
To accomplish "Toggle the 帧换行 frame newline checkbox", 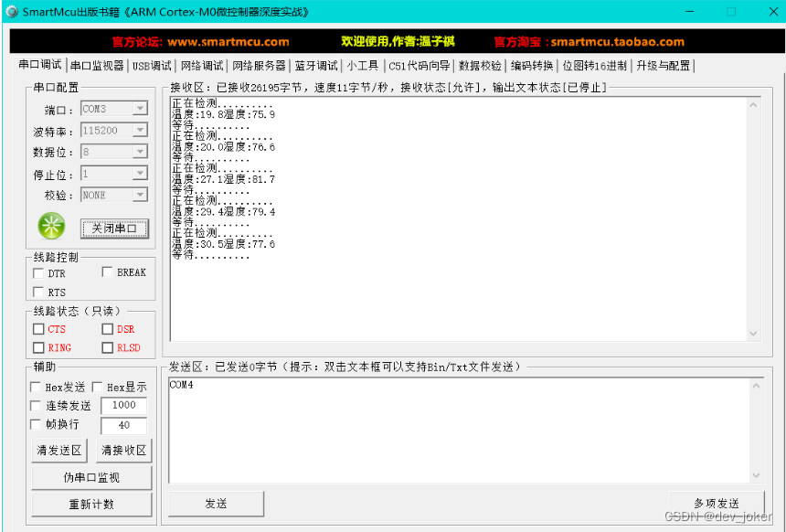I will pyautogui.click(x=36, y=424).
